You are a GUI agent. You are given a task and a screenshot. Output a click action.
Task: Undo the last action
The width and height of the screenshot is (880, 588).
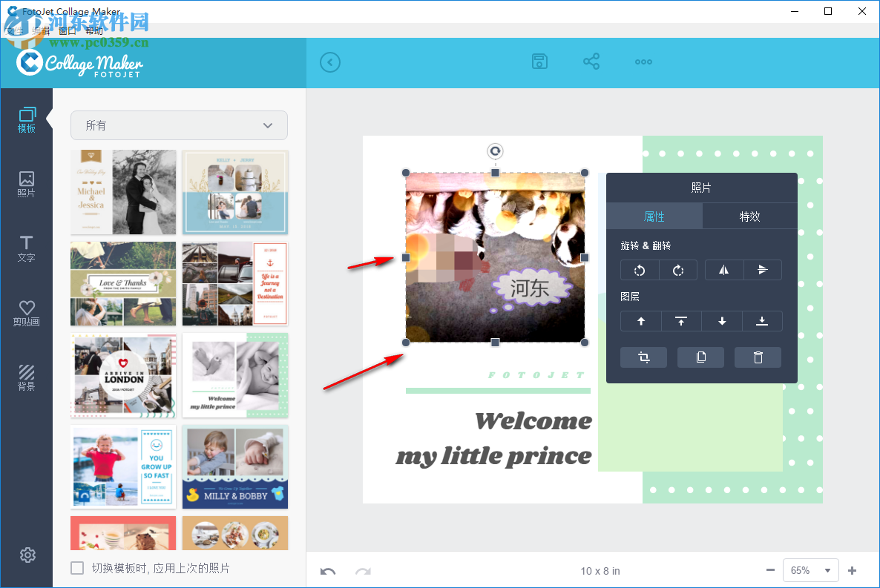click(328, 570)
